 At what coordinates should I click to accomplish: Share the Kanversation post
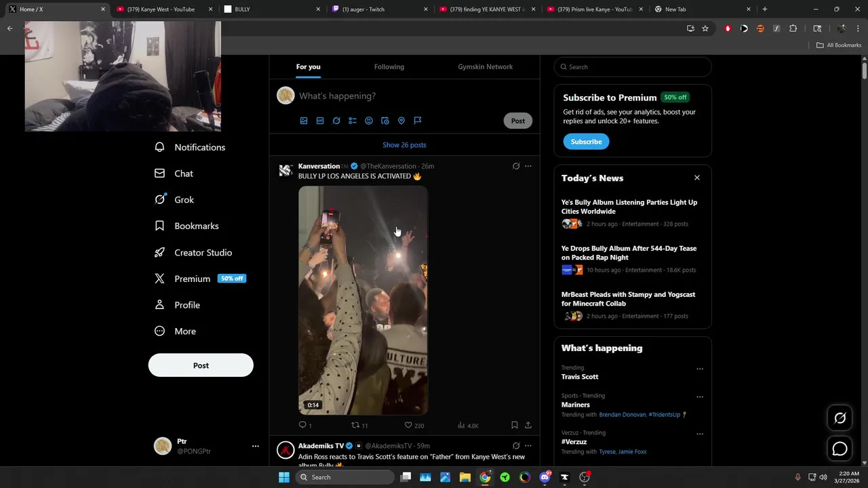click(x=528, y=425)
